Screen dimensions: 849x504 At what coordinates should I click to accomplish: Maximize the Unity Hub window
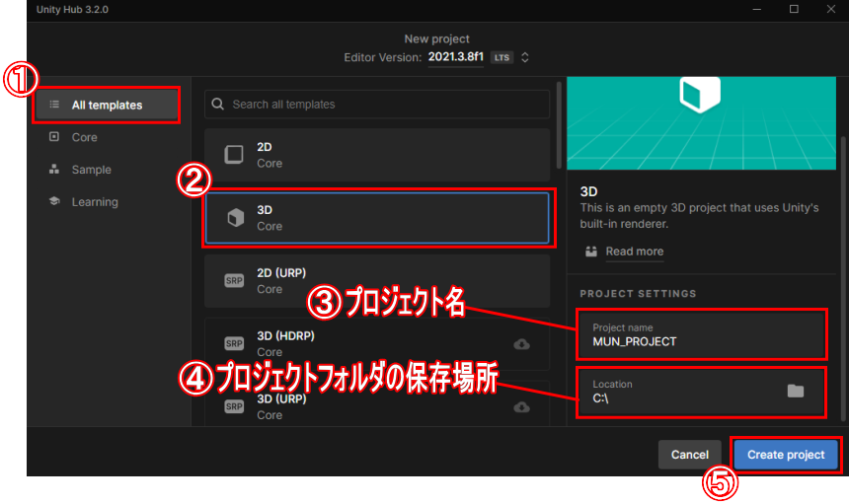[x=794, y=9]
